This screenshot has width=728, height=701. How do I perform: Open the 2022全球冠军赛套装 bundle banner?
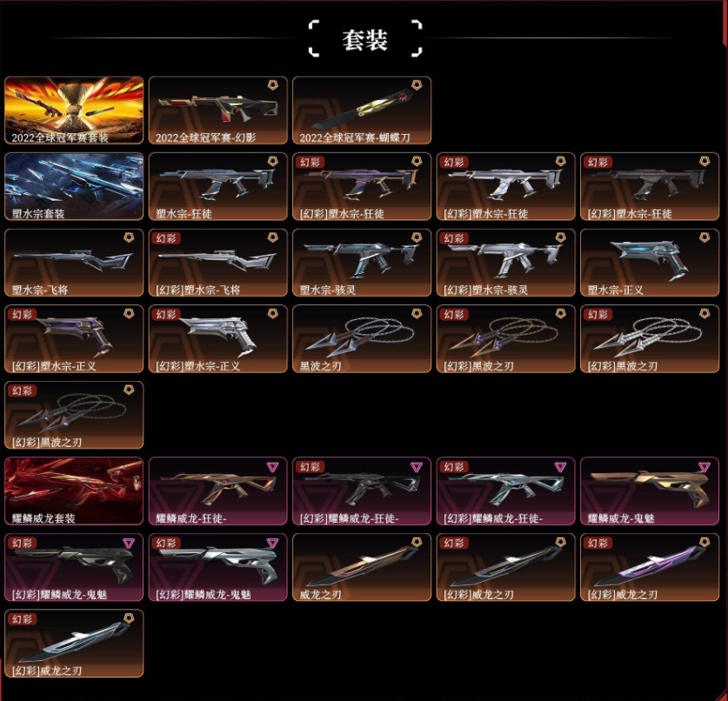coord(74,110)
